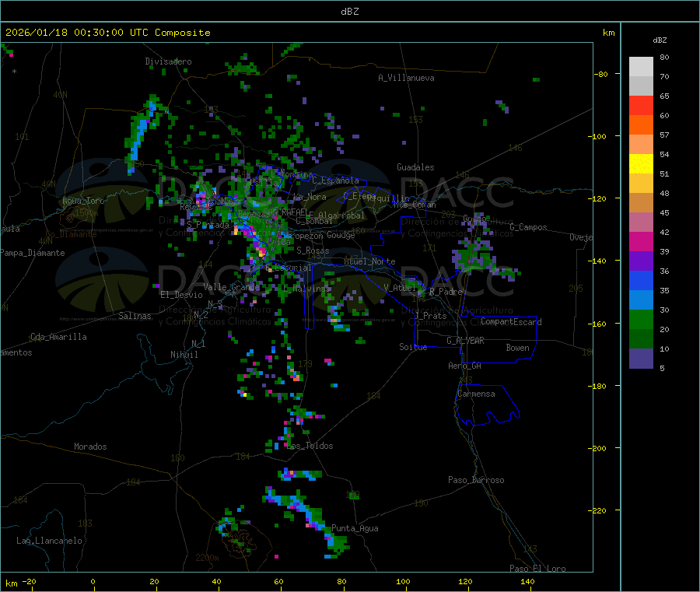Click the 'Paso_El_Loro' label
The image size is (700, 592).
point(537,569)
